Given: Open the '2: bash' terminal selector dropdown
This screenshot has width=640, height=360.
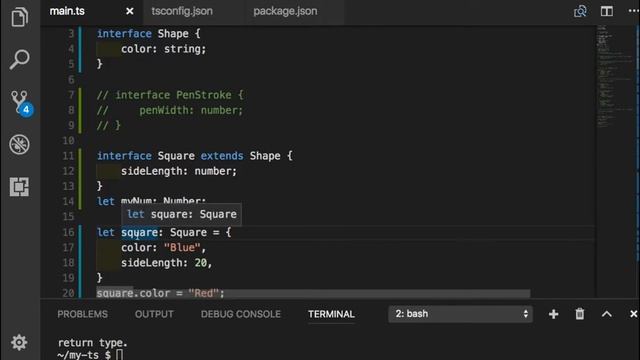Looking at the screenshot, I should [x=460, y=314].
